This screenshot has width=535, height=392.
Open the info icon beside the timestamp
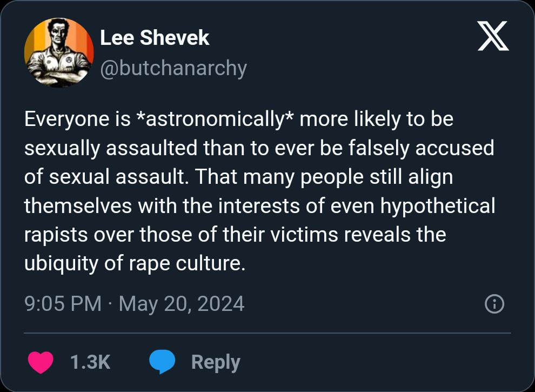pos(494,304)
